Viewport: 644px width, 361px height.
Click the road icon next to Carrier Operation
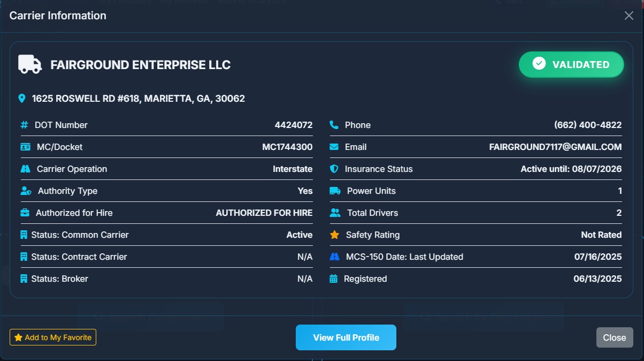tap(25, 169)
